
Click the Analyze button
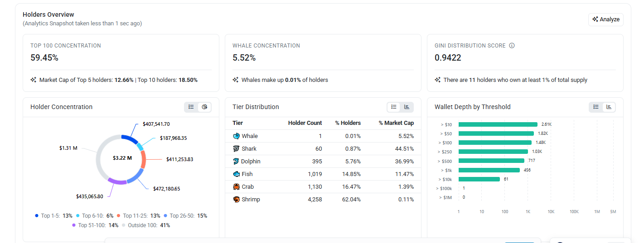(606, 19)
